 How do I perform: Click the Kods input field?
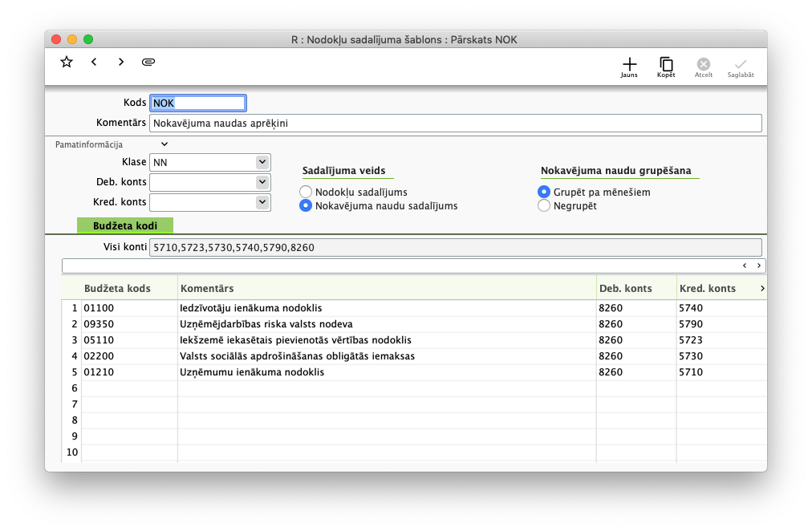coord(198,103)
